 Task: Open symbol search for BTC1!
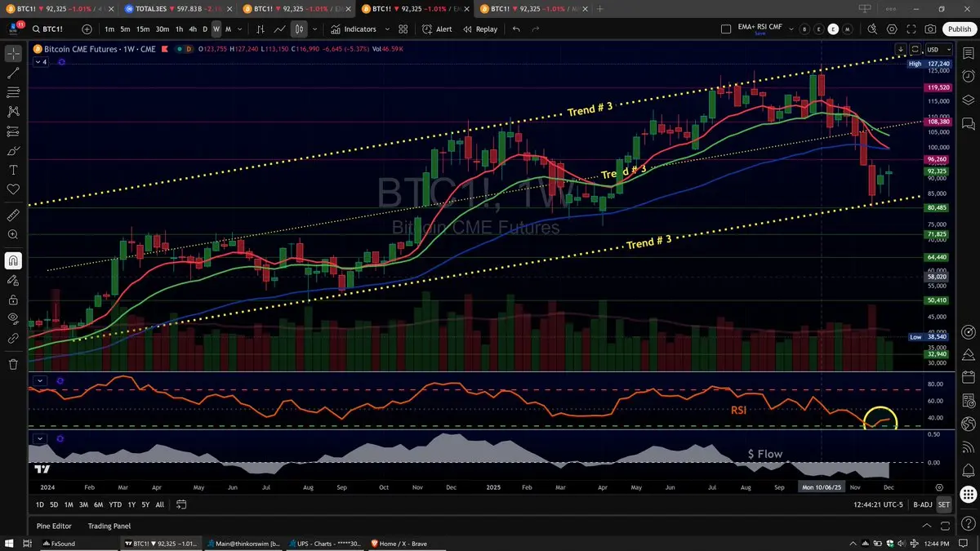[49, 29]
